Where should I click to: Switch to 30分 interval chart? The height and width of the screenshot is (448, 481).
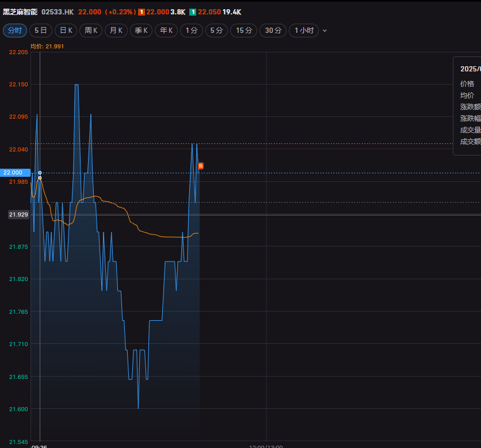(273, 31)
